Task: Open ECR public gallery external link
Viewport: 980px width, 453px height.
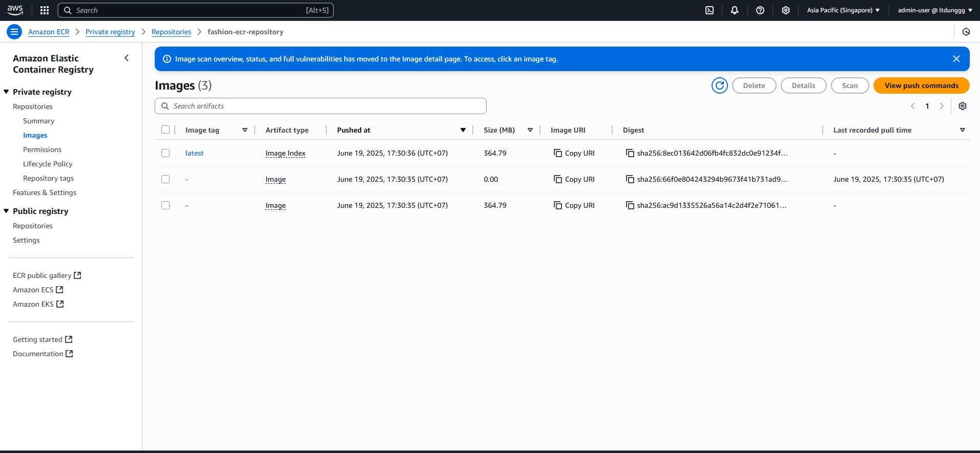Action: [x=47, y=275]
